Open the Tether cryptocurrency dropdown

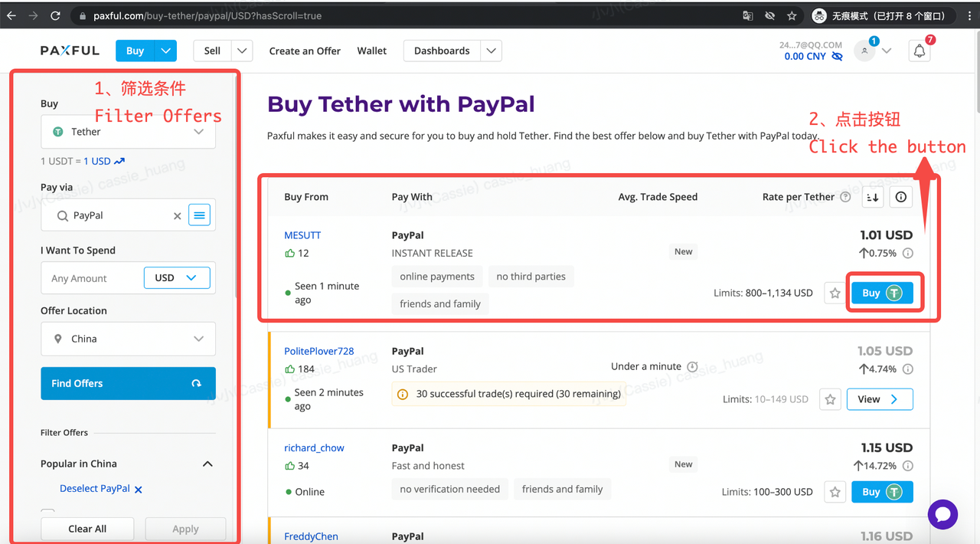(x=128, y=132)
